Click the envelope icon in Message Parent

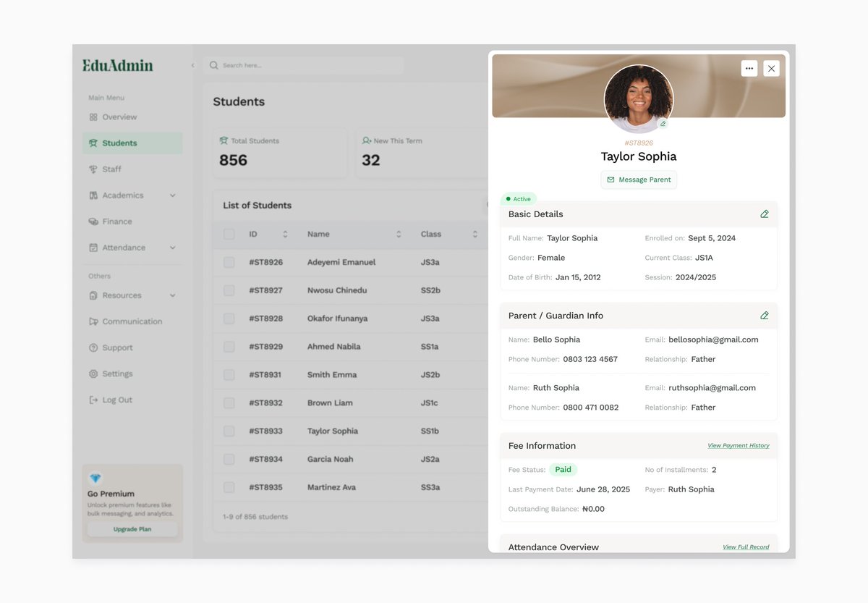coord(610,180)
